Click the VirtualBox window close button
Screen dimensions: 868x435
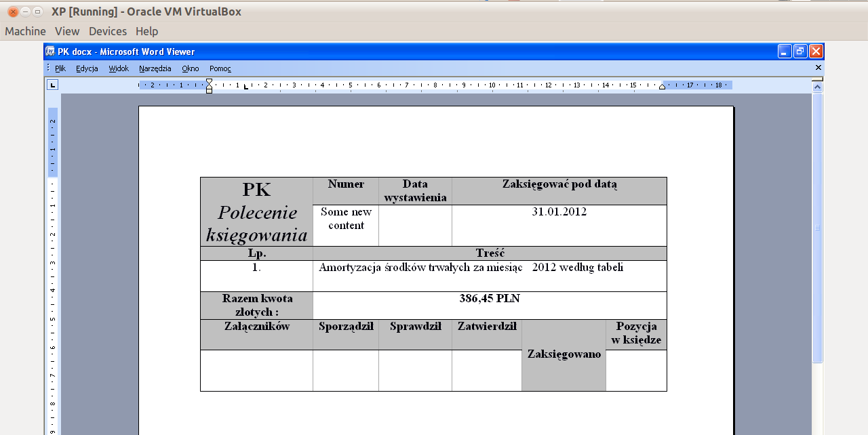[x=13, y=12]
